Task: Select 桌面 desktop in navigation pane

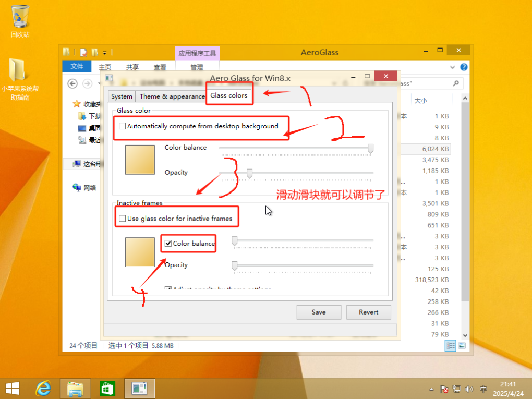Action: [89, 128]
